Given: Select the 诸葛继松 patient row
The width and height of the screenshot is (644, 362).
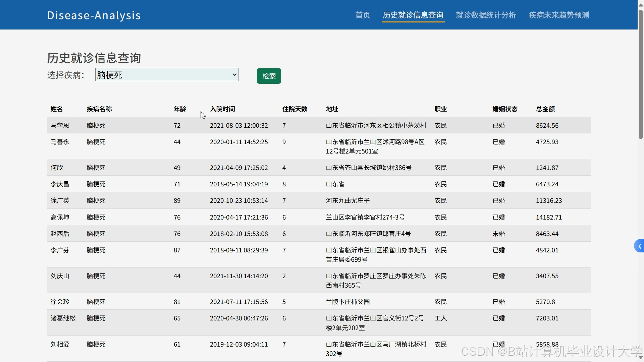Looking at the screenshot, I should point(63,318).
